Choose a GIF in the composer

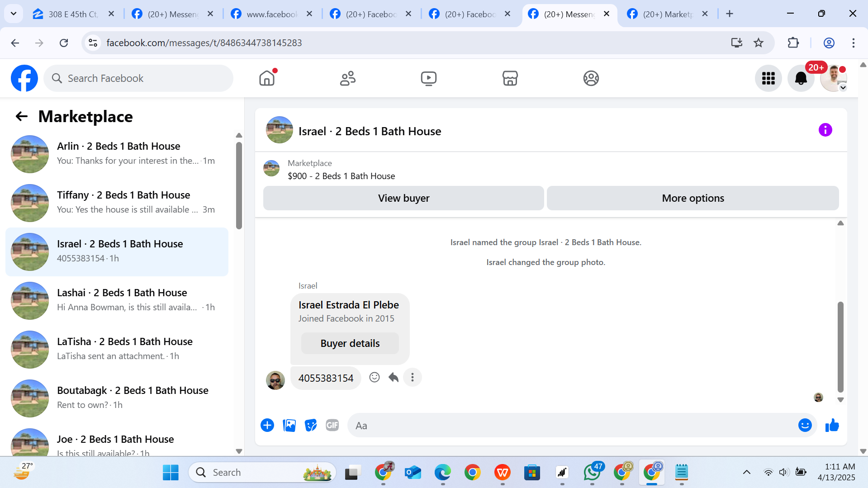click(x=332, y=425)
